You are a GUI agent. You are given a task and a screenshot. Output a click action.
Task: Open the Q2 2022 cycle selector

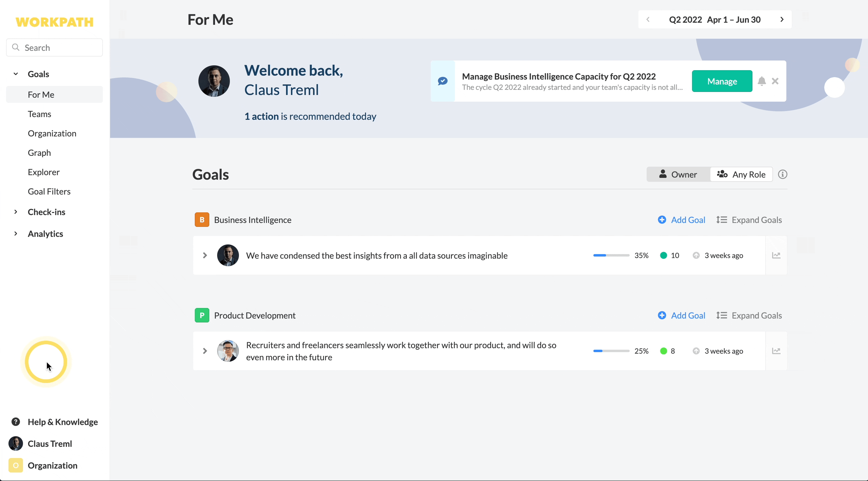715,20
